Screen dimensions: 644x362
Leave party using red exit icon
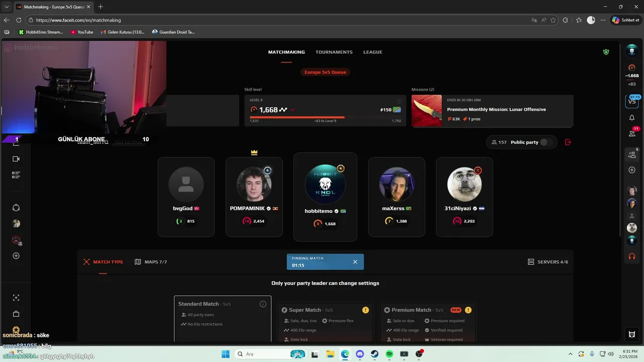click(568, 142)
